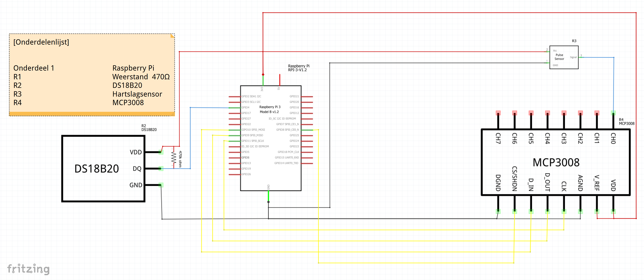Click the VDD pin of the DS18B20
The height and width of the screenshot is (280, 644).
[153, 152]
